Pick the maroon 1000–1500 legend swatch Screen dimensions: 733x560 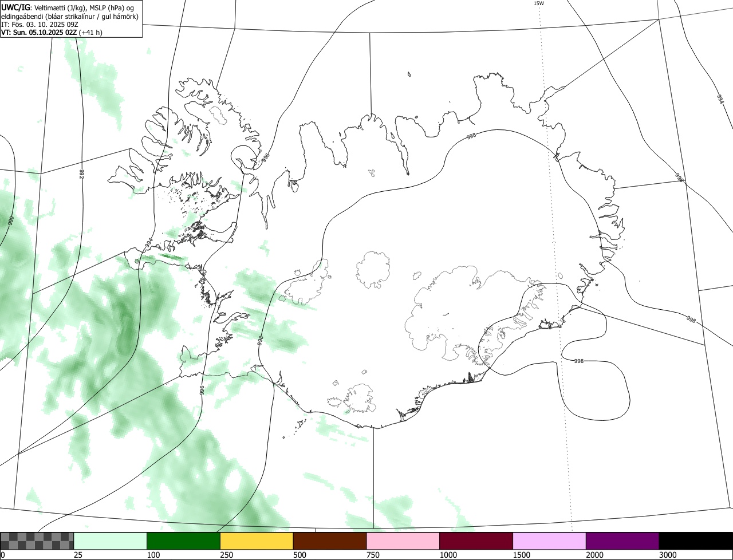pyautogui.click(x=476, y=541)
